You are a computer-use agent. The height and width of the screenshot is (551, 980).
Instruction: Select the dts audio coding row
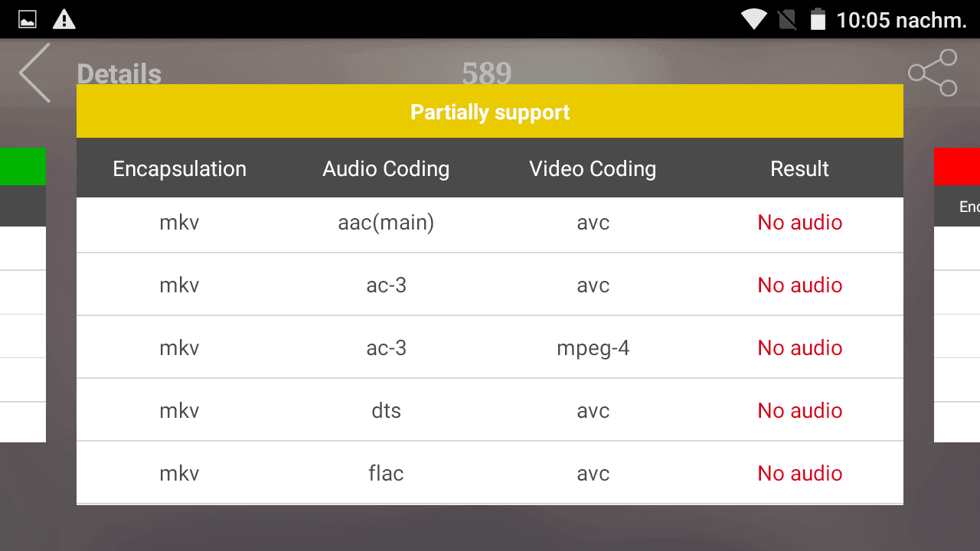[490, 411]
